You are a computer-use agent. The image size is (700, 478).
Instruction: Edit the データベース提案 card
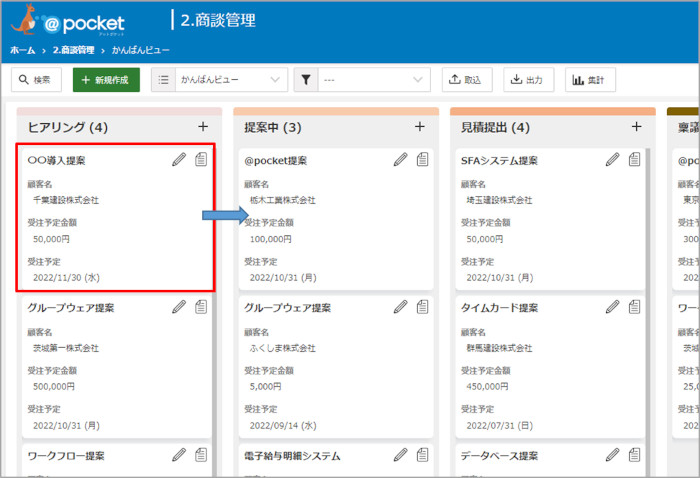tap(612, 455)
